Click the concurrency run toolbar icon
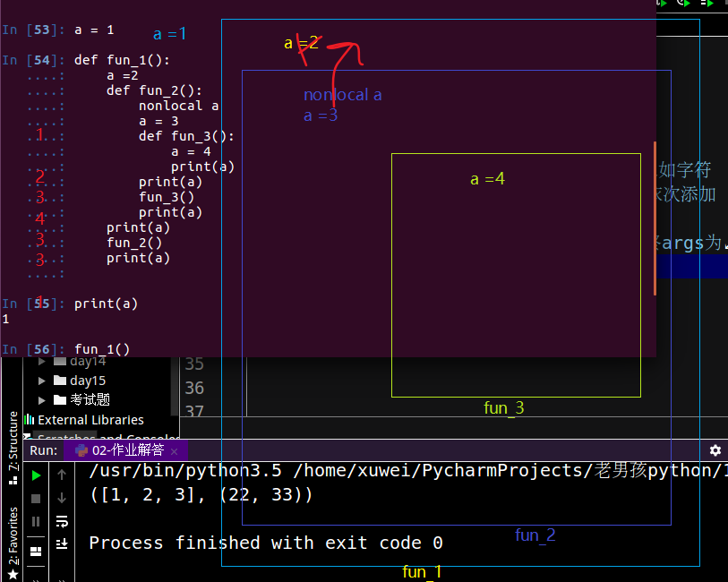The image size is (728, 582). coord(683,4)
